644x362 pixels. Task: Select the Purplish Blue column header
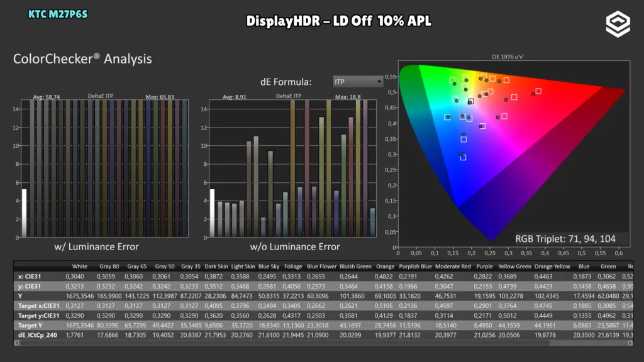[x=415, y=266]
